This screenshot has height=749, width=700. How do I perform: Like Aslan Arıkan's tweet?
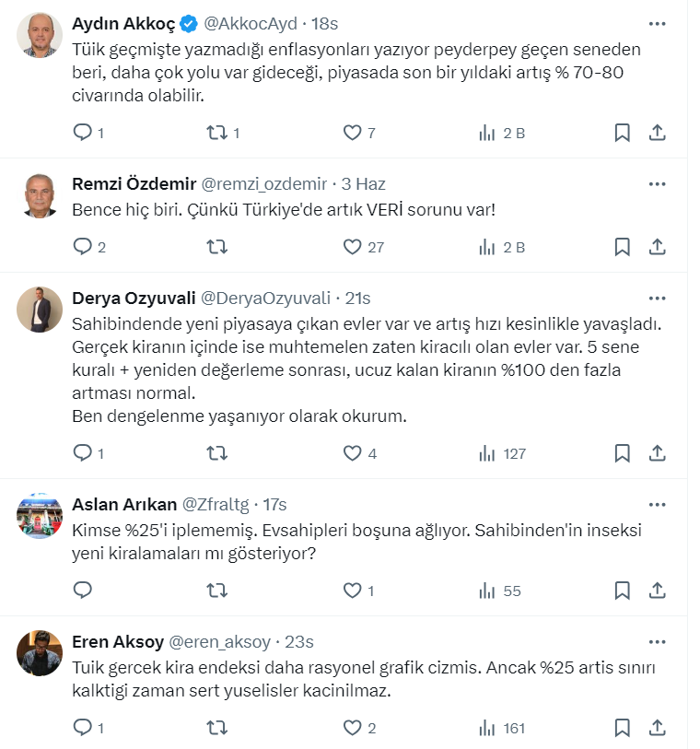[352, 590]
